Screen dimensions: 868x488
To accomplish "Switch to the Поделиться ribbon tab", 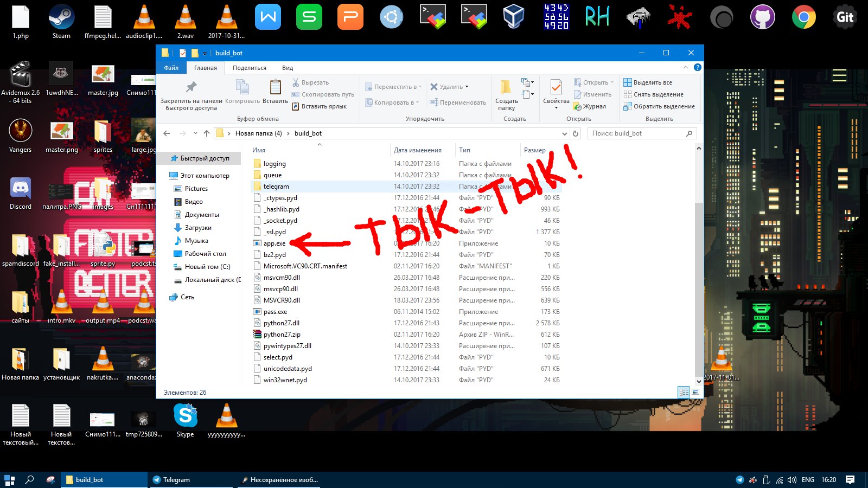I will pos(250,68).
